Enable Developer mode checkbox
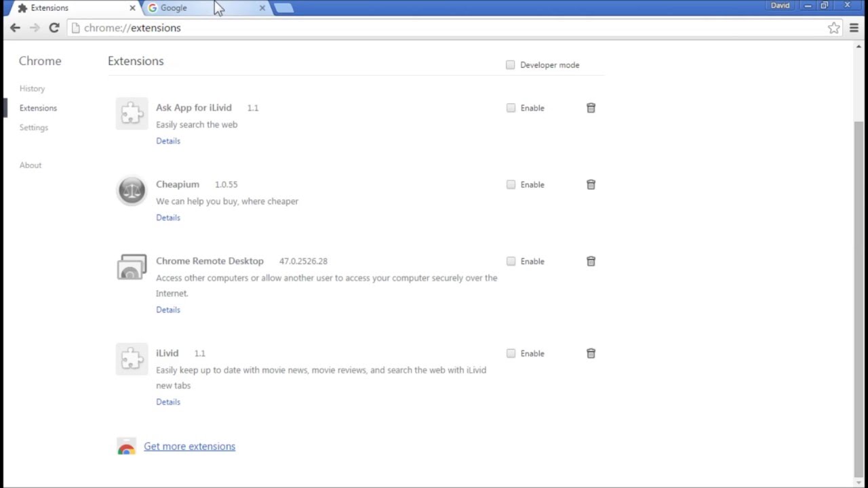 coord(510,65)
